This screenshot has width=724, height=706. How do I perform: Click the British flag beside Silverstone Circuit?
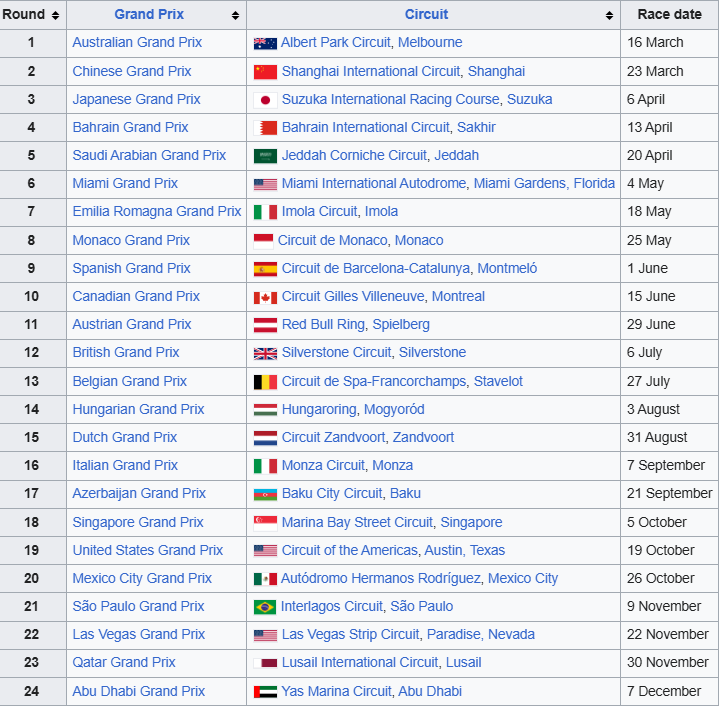click(265, 353)
